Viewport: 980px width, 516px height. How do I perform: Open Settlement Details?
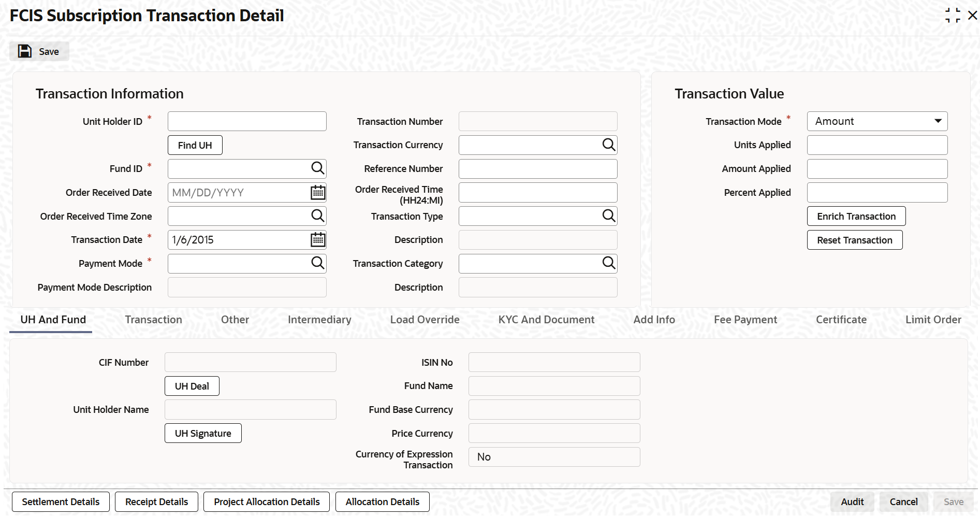click(61, 501)
